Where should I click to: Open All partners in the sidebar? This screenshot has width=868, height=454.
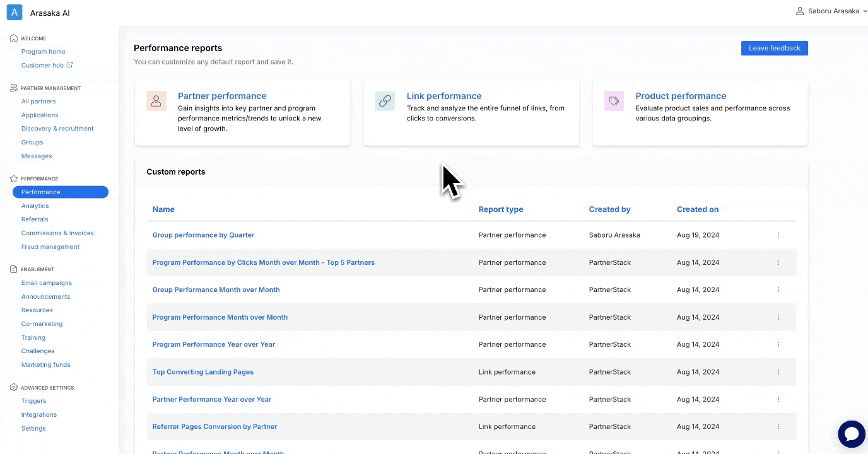(38, 102)
